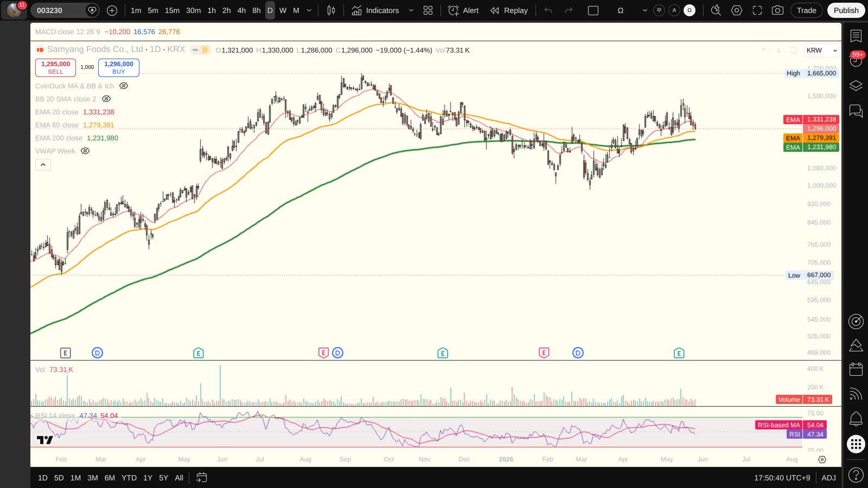Viewport: 868px width, 488px height.
Task: Switch to the A layout button
Action: (674, 10)
